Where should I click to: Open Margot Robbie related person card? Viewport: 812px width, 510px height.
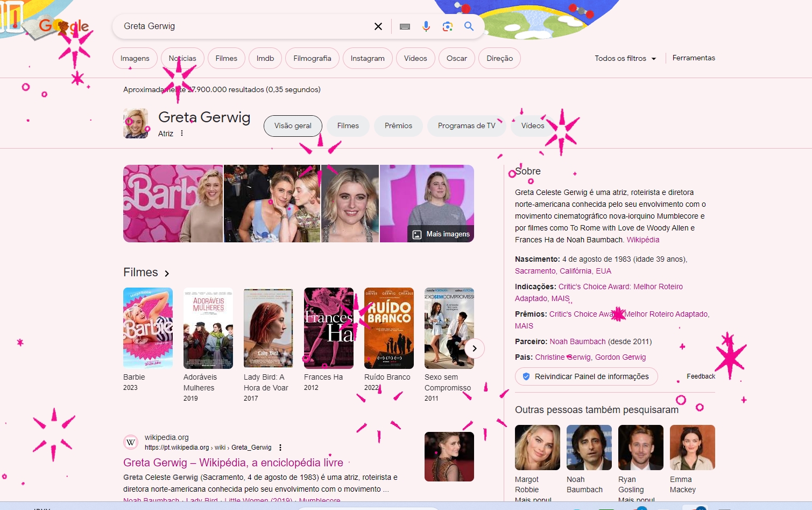click(x=538, y=463)
